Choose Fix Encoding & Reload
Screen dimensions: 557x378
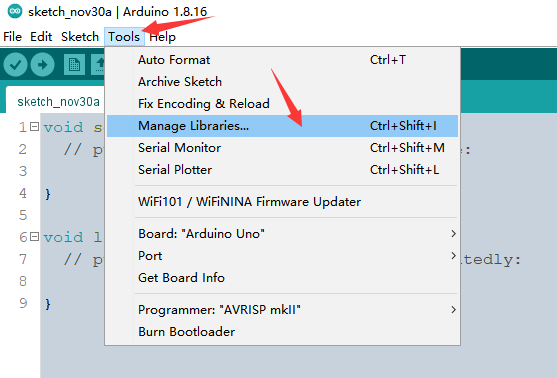[x=282, y=104]
